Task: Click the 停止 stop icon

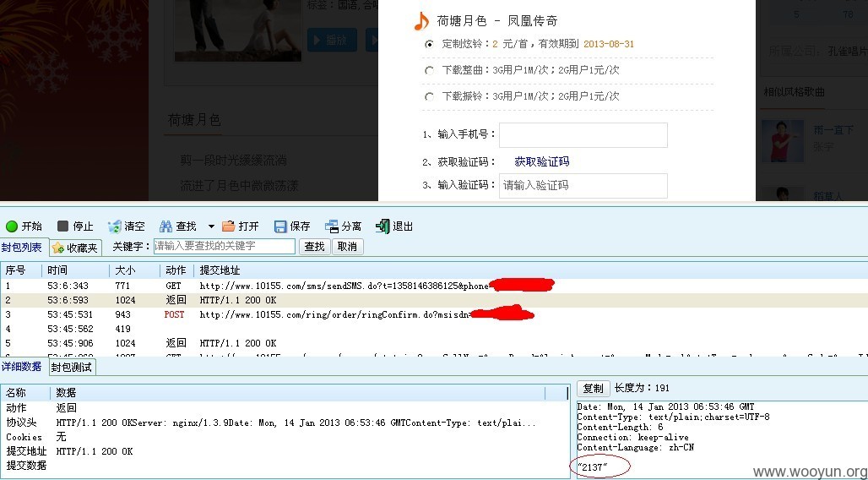Action: pyautogui.click(x=62, y=226)
